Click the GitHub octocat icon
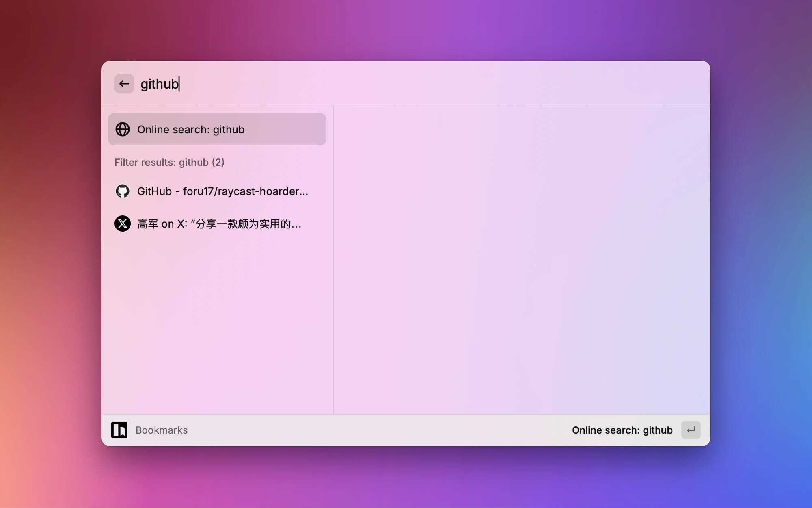Screen dimensions: 812x508 (122, 191)
